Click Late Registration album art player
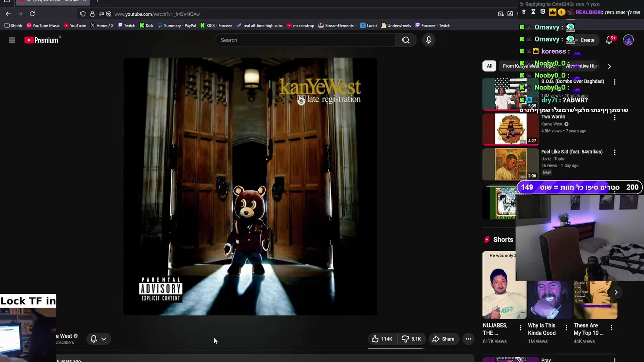Image resolution: width=644 pixels, height=362 pixels. (250, 187)
